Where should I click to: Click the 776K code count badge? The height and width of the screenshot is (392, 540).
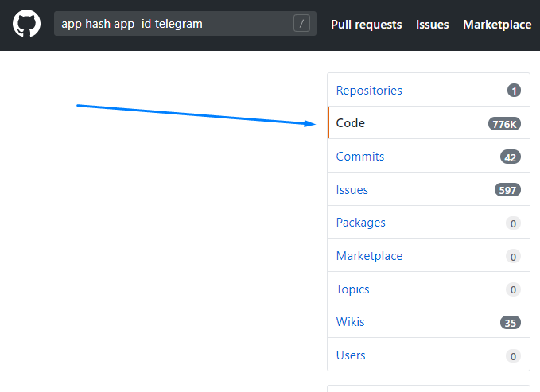click(x=504, y=124)
